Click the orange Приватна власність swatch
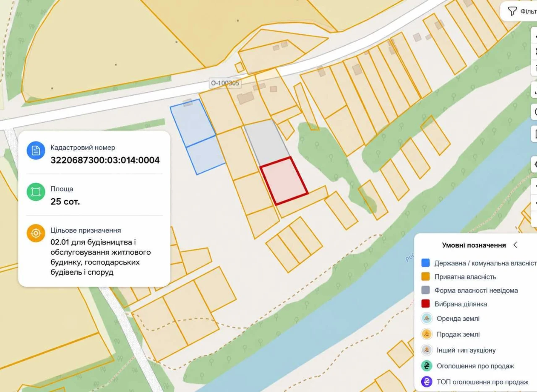Screen dimensions: 537x392 (x=425, y=277)
